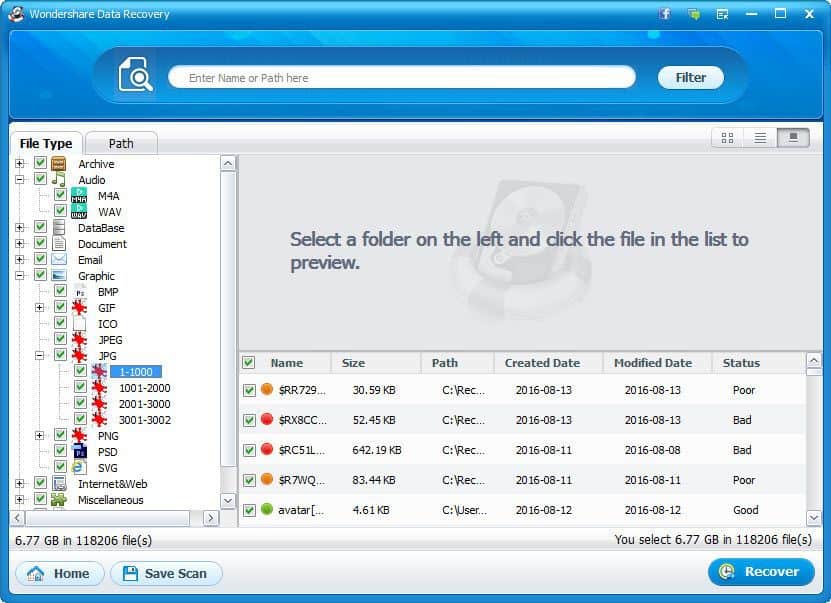Uncheck the Document category checkbox
Image resolution: width=831 pixels, height=603 pixels.
point(40,243)
